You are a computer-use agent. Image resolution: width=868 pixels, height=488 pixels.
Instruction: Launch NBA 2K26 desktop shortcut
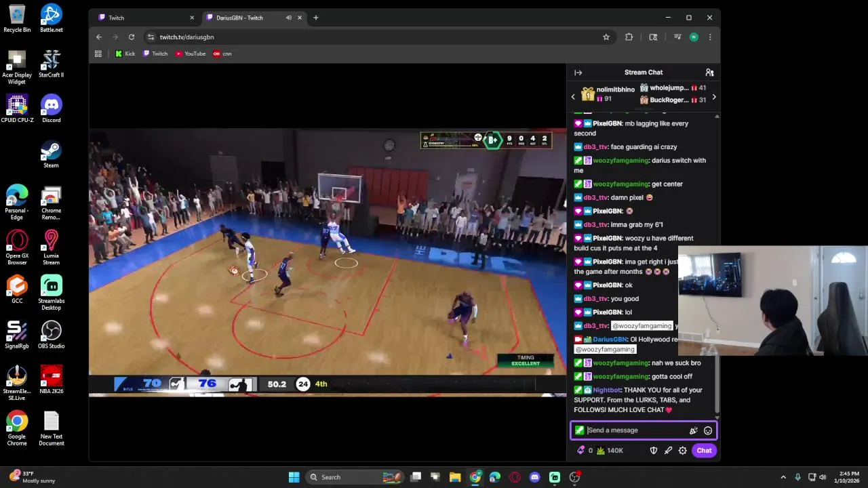[51, 380]
